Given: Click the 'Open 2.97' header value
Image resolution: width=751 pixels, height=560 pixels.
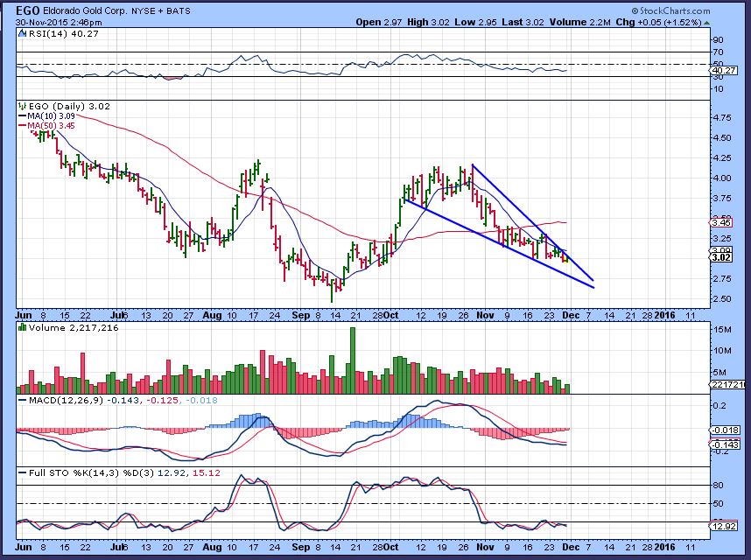Looking at the screenshot, I should click(x=380, y=22).
